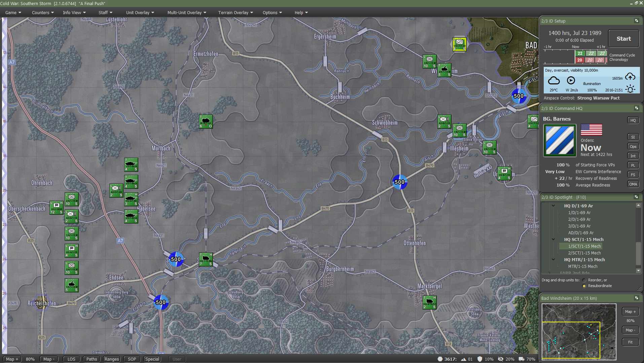Screen dimensions: 644x363
Task: Select the 3/A/1-15 M infantry counter
Action: pyautogui.click(x=72, y=268)
